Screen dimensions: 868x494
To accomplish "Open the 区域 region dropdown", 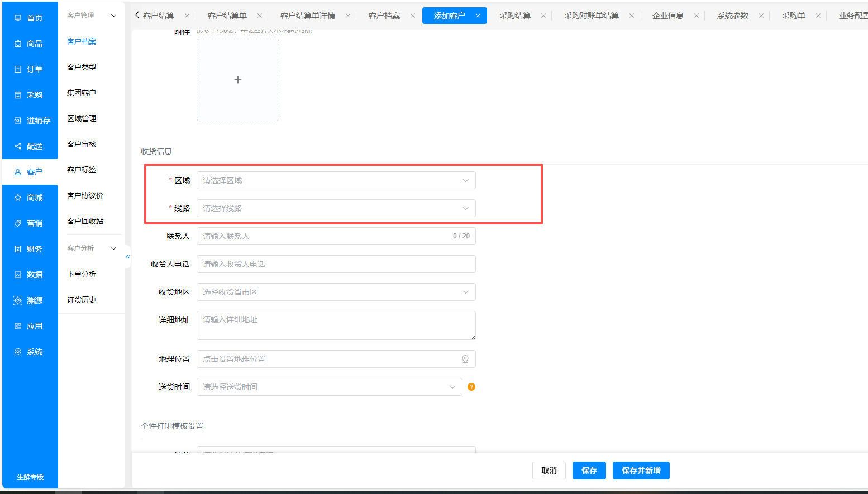I will point(336,180).
